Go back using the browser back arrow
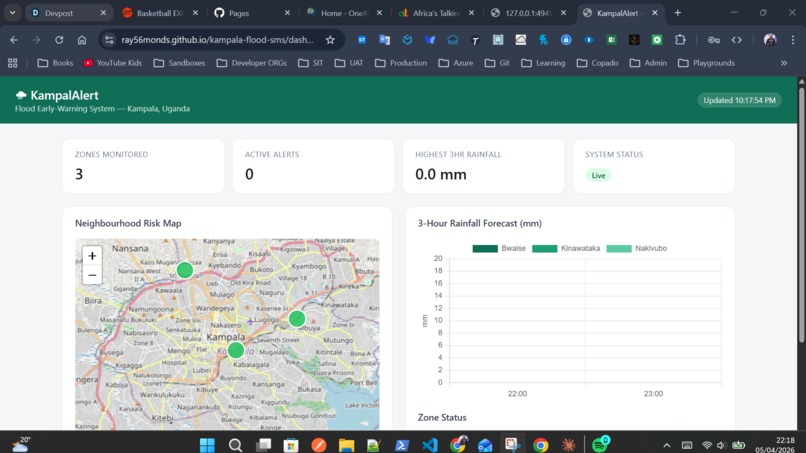Image resolution: width=806 pixels, height=453 pixels. pyautogui.click(x=14, y=40)
